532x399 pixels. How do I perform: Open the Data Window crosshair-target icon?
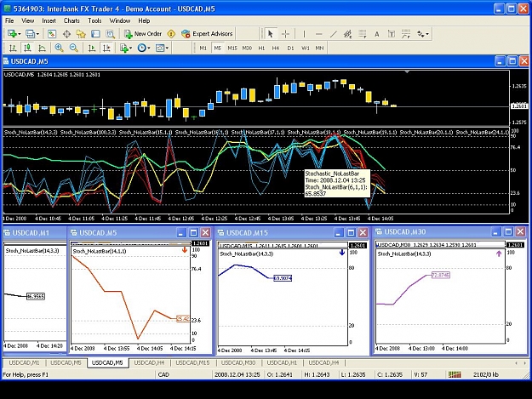click(66, 33)
